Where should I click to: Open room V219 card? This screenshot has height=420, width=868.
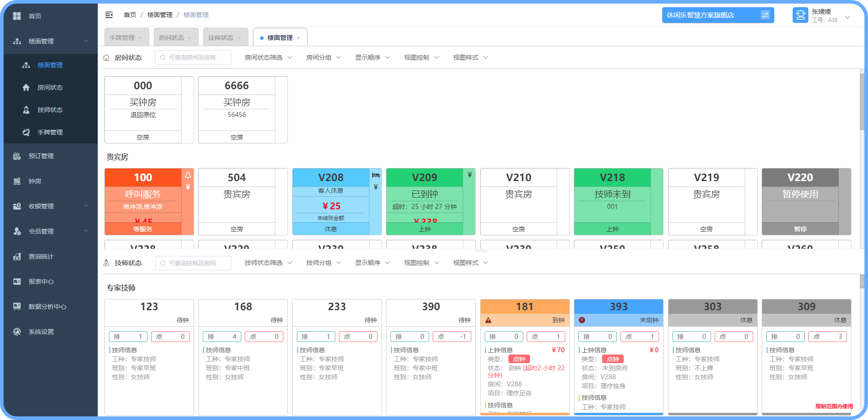click(713, 202)
